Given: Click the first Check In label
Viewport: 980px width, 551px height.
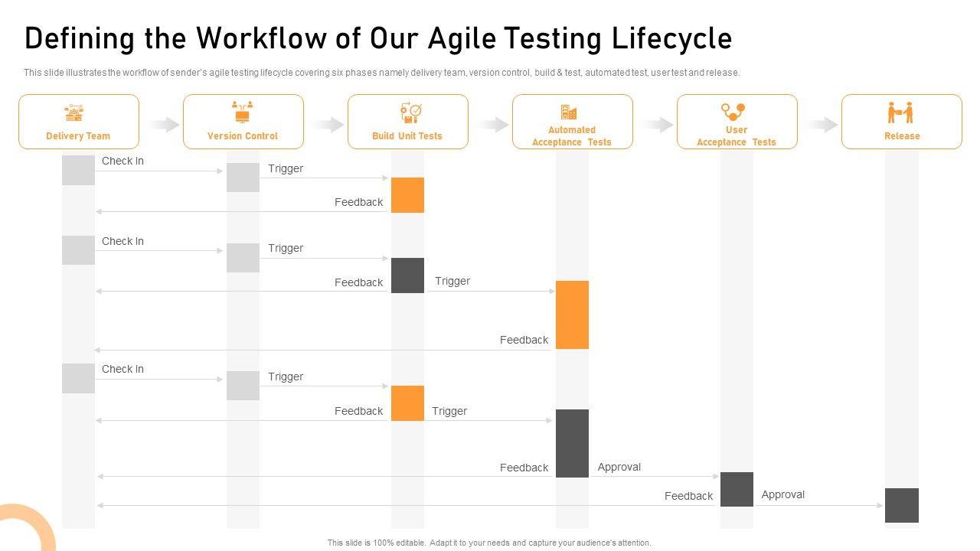Looking at the screenshot, I should 122,161.
